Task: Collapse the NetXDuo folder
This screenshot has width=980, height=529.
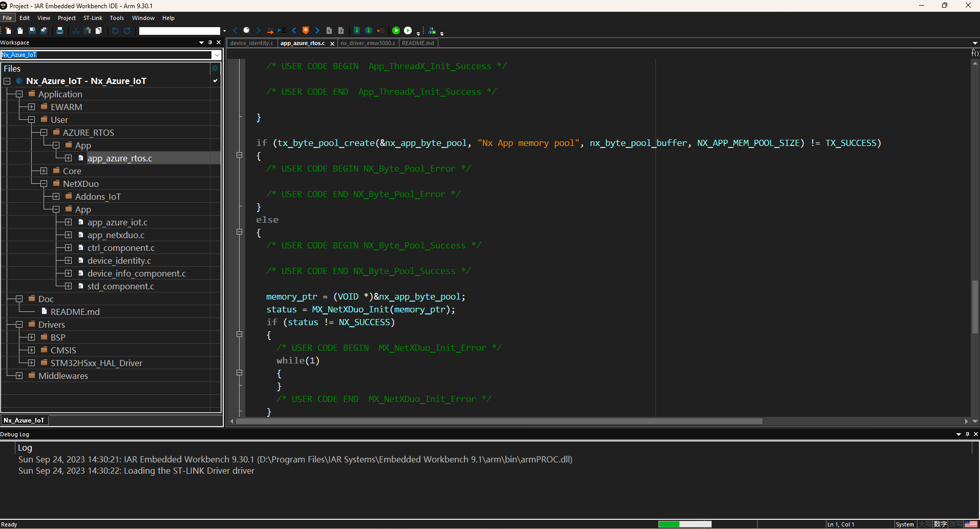Action: coord(44,184)
